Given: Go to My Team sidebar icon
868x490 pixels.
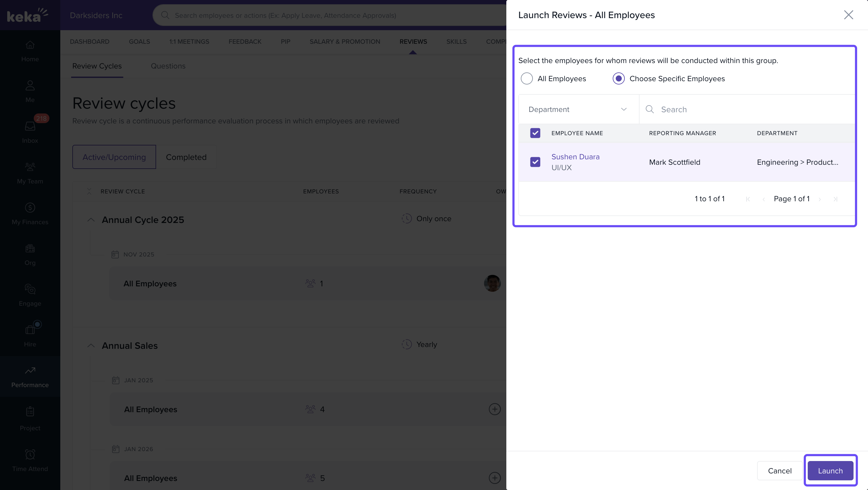Looking at the screenshot, I should pos(30,167).
